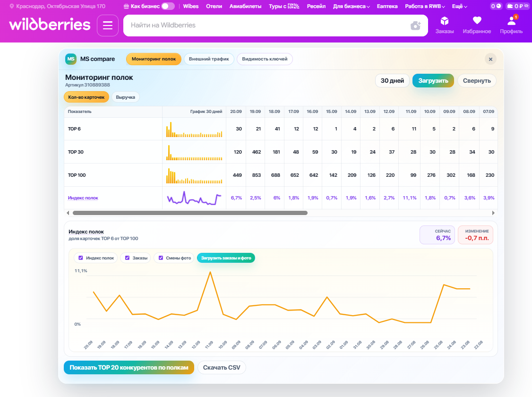Switch to the Мониторинг полок tab
Viewport: 532px width, 397px height.
[154, 59]
